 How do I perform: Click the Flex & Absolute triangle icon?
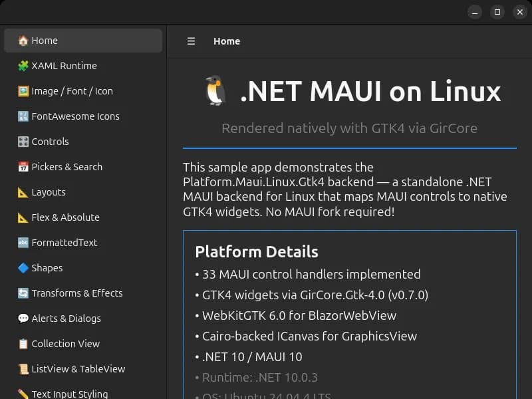pos(21,217)
